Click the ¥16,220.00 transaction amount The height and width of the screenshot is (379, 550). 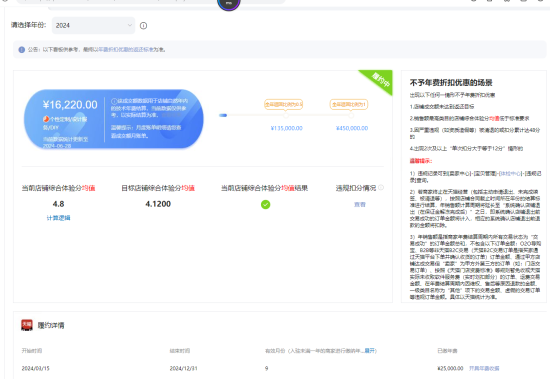70,105
